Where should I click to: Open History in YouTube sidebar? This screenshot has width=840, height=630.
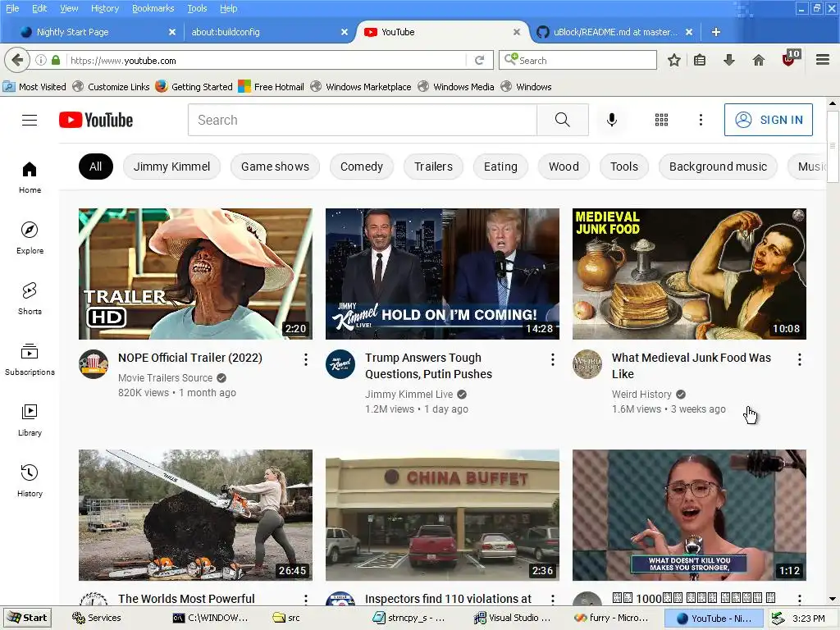pyautogui.click(x=30, y=481)
